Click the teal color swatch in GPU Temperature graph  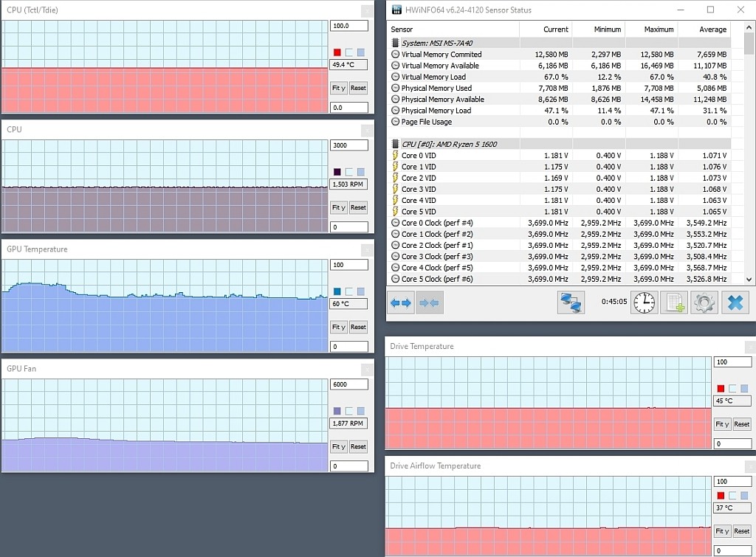point(337,291)
